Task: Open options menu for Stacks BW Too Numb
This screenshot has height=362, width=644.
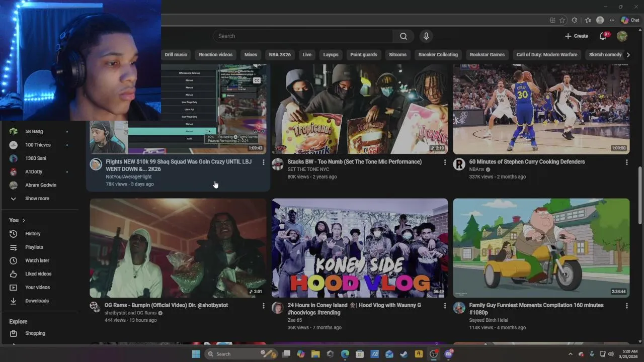Action: [445, 162]
